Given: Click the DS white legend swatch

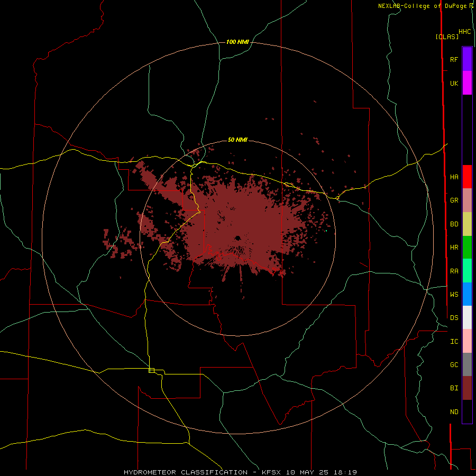Looking at the screenshot, I should click(467, 317).
